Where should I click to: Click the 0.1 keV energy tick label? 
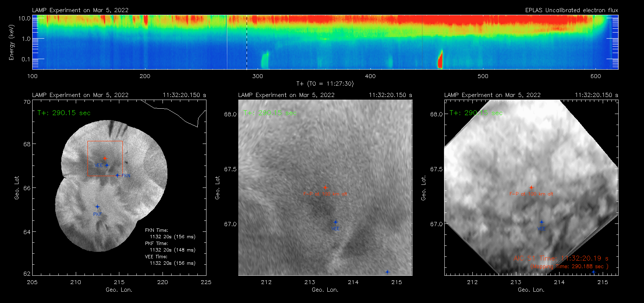[26, 59]
